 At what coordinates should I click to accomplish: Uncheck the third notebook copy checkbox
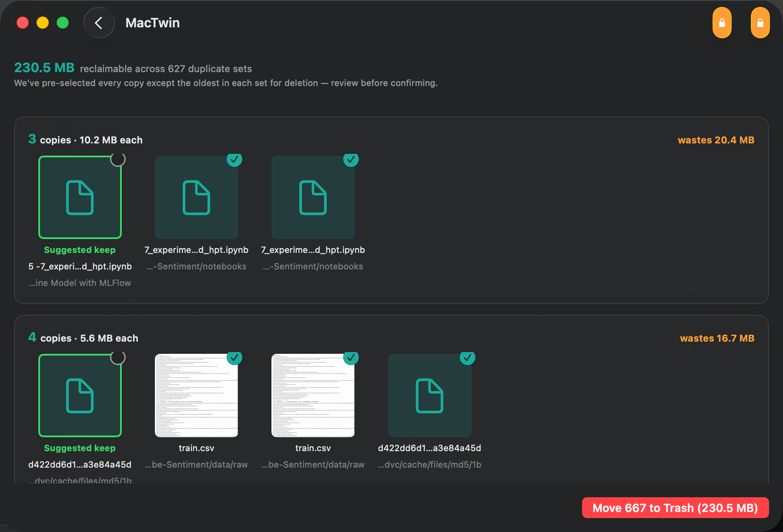pos(351,159)
